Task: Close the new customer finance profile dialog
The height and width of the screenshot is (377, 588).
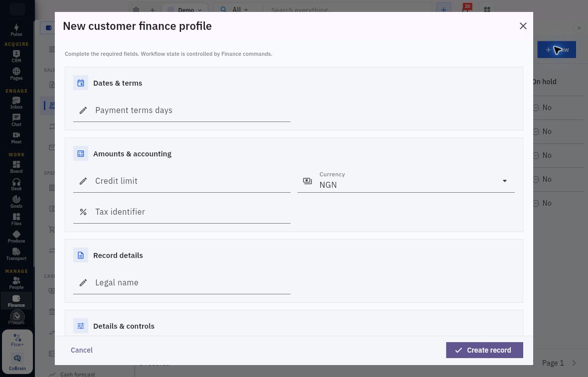Action: click(523, 26)
